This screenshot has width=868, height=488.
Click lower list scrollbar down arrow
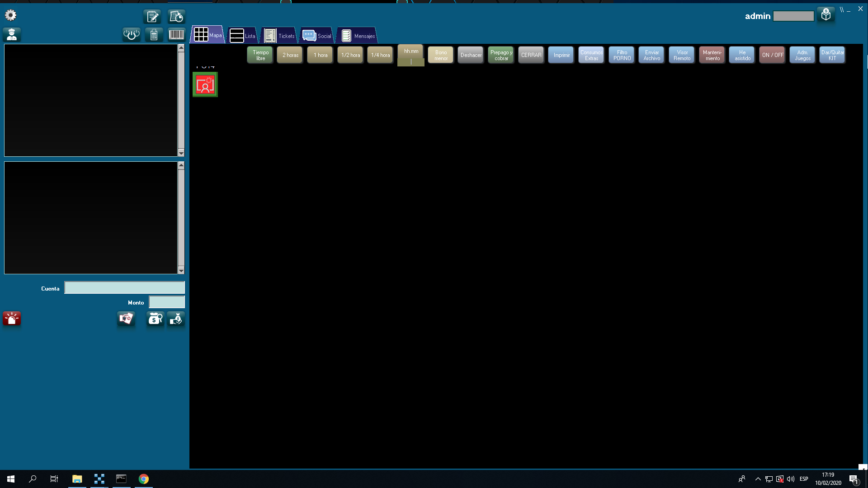pos(181,271)
